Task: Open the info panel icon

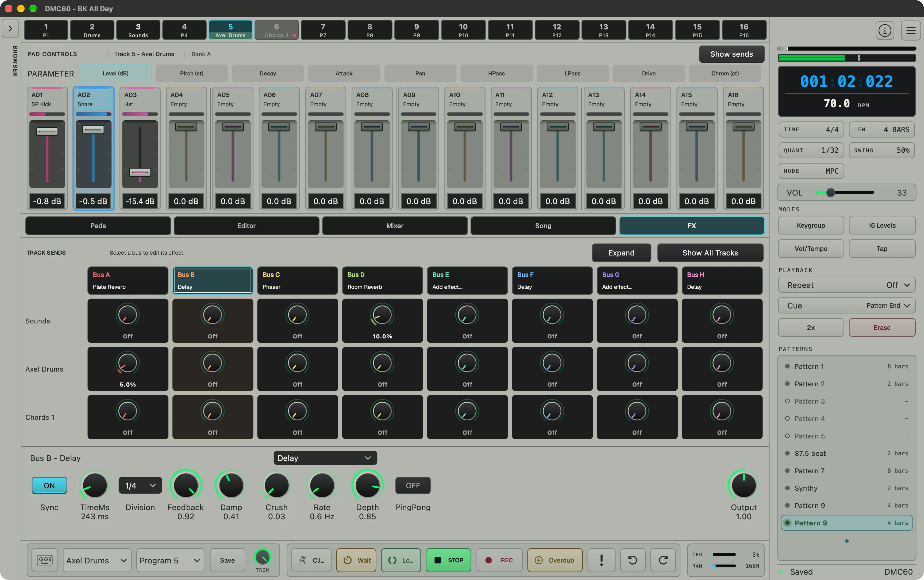Action: (884, 30)
